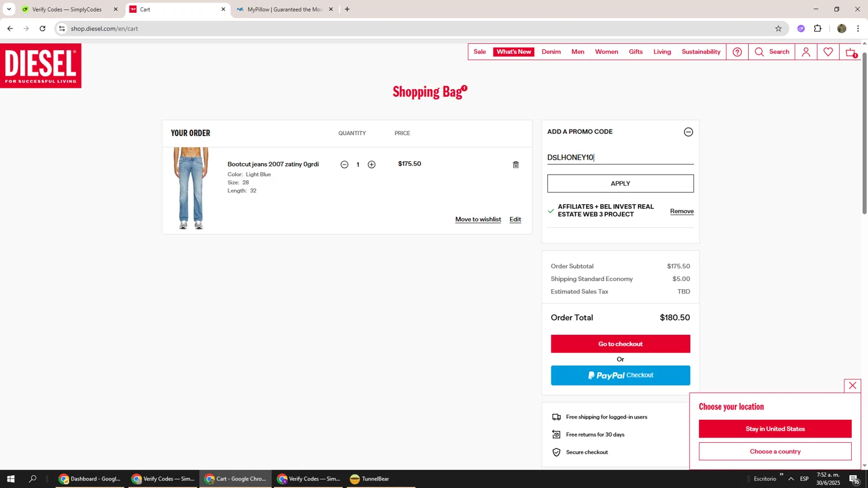This screenshot has width=868, height=488.
Task: Open the Gifts menu
Action: point(636,52)
